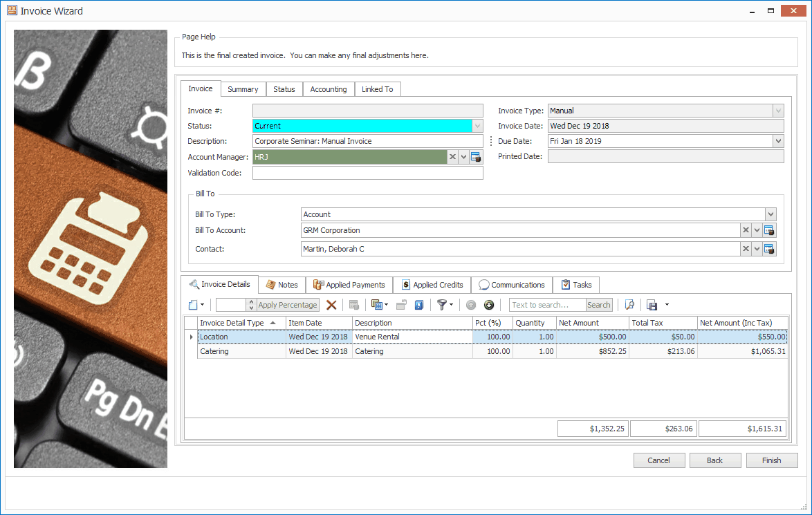Screen dimensions: 812x515
Task: Open the Applied Credits tab
Action: coord(432,285)
